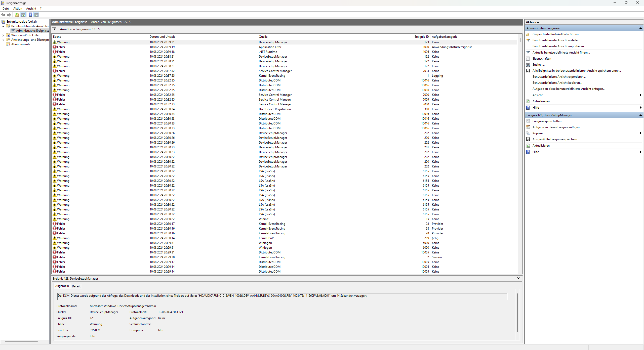
Task: Collapse the 'Ereignis 123, DeviceSetupManager' actions section
Action: pos(640,115)
